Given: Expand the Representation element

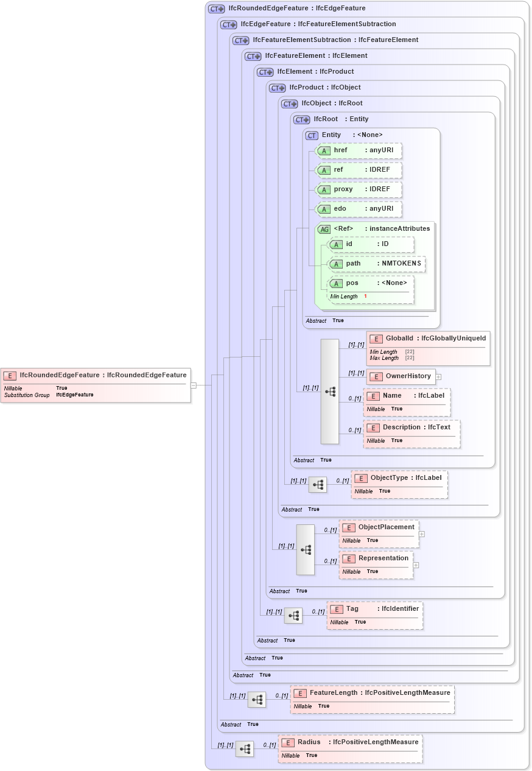Looking at the screenshot, I should click(416, 565).
